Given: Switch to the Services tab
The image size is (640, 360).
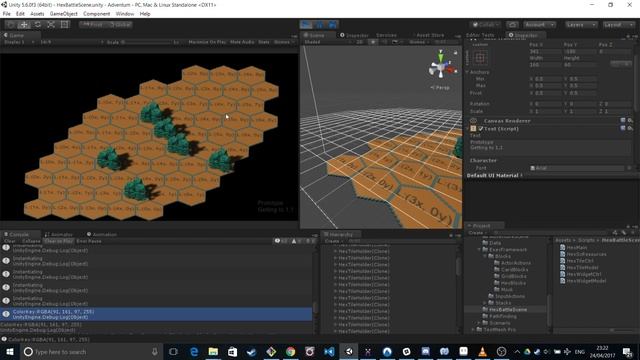Looking at the screenshot, I should [x=386, y=36].
